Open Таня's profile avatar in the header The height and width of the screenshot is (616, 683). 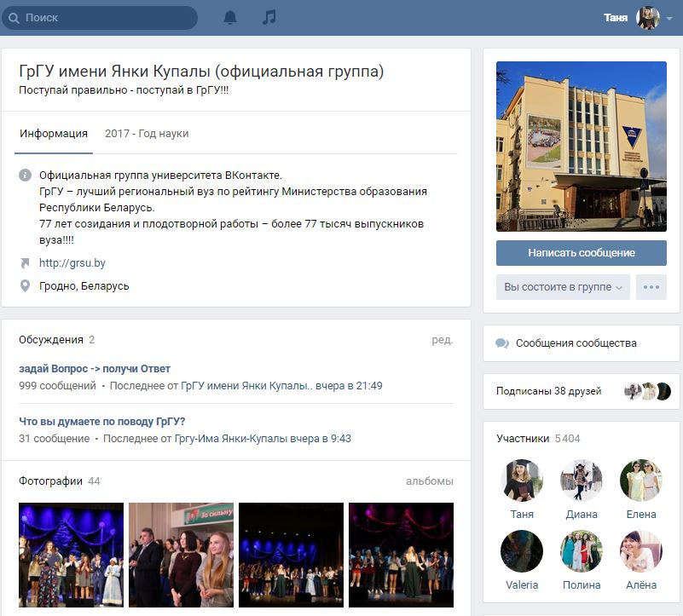point(648,18)
